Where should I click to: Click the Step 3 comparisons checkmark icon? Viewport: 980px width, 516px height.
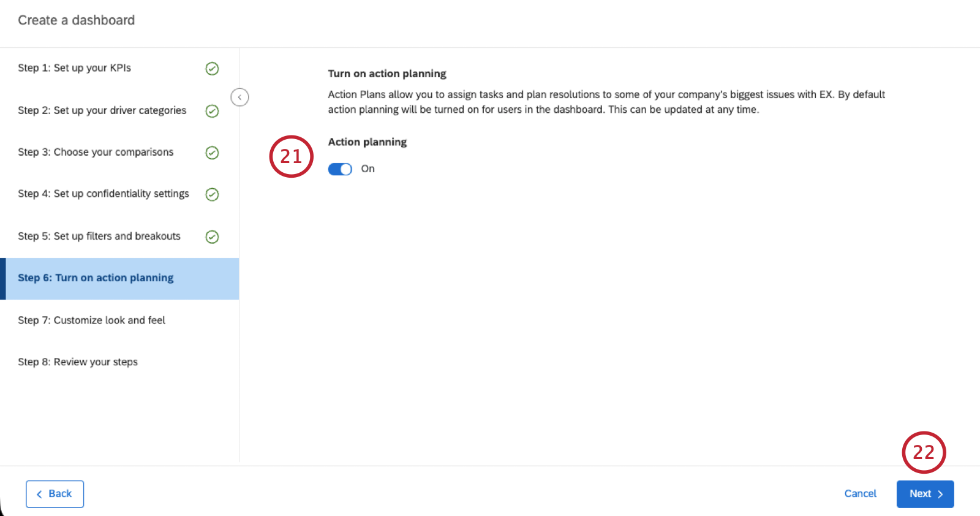pos(212,153)
